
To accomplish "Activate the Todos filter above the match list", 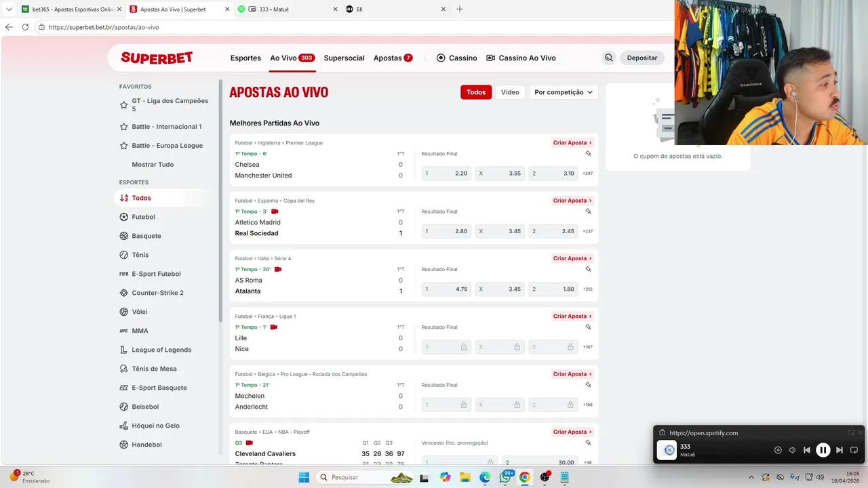I will (476, 92).
